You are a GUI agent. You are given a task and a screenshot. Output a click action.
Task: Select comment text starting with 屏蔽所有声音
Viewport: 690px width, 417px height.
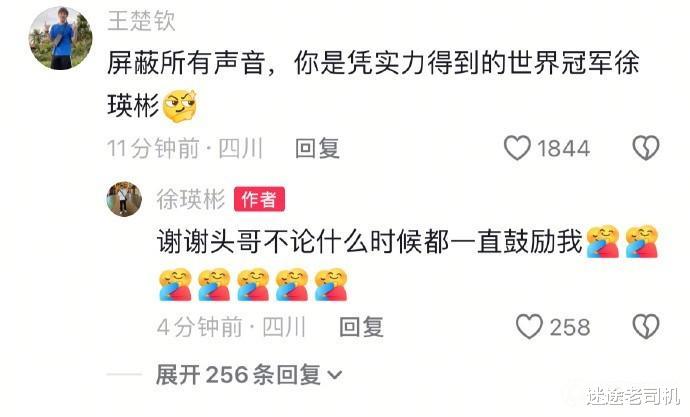point(373,85)
